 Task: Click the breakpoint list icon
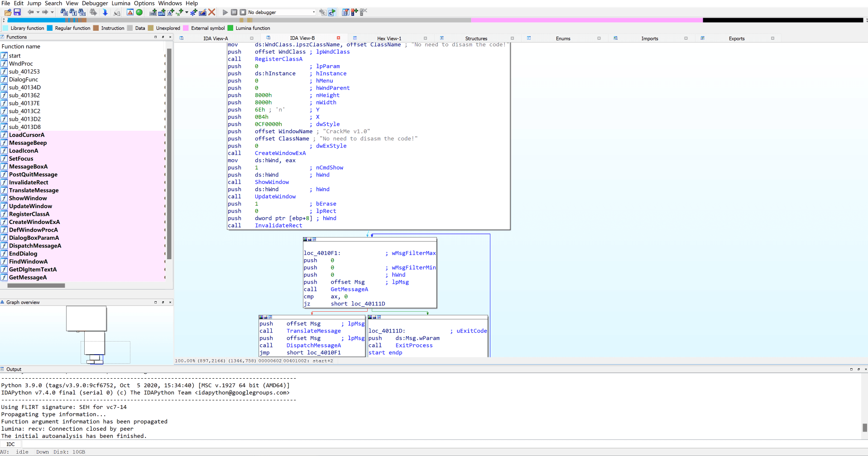(345, 12)
